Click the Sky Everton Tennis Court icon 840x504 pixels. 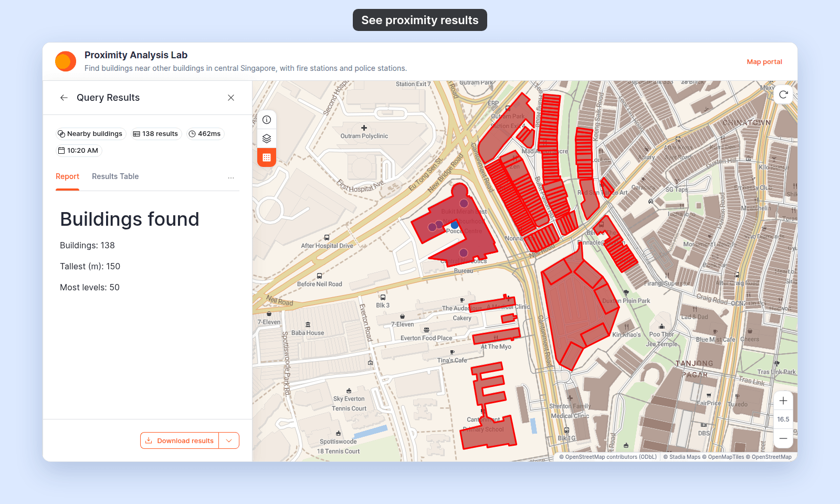(x=349, y=391)
